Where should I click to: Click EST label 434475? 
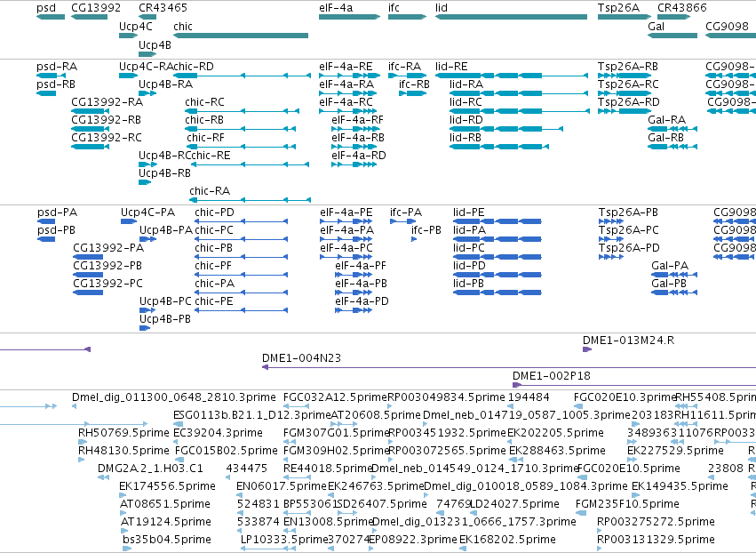pos(246,469)
